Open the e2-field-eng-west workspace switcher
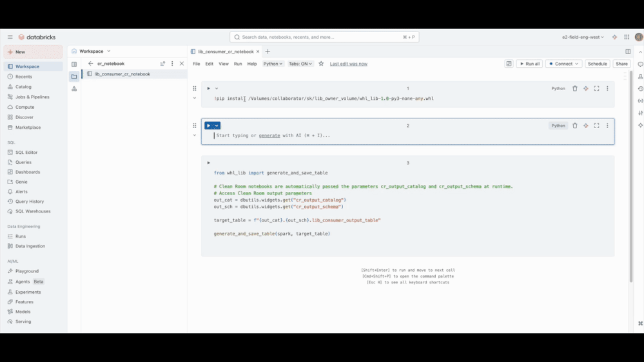This screenshot has height=362, width=644. [583, 37]
